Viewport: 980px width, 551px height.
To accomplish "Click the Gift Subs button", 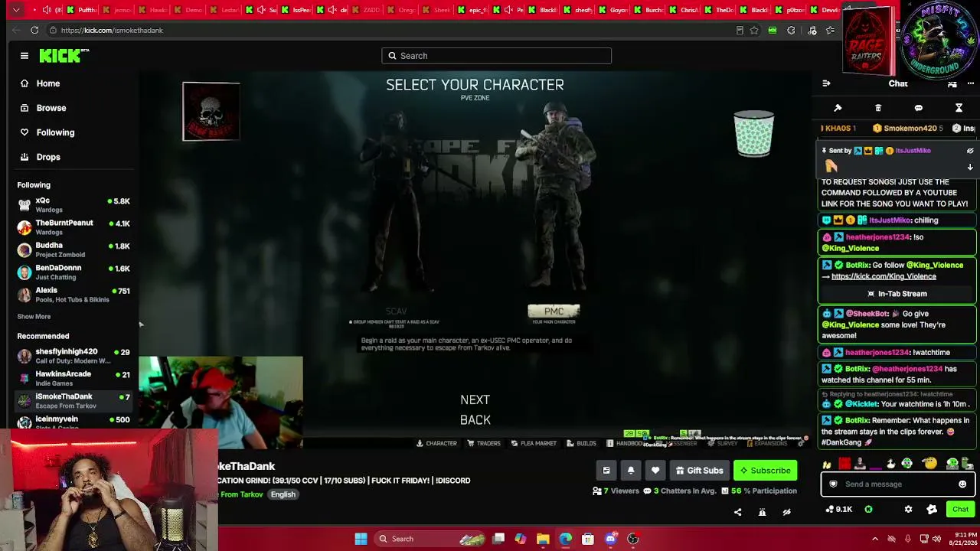I will (699, 471).
